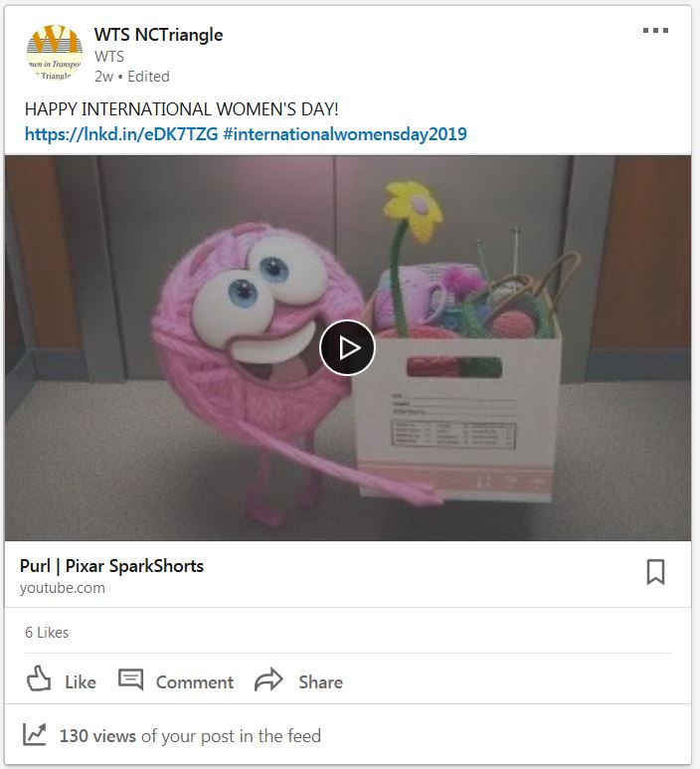Click the youtube.com source label
Viewport: 700px width, 769px height.
pos(63,588)
